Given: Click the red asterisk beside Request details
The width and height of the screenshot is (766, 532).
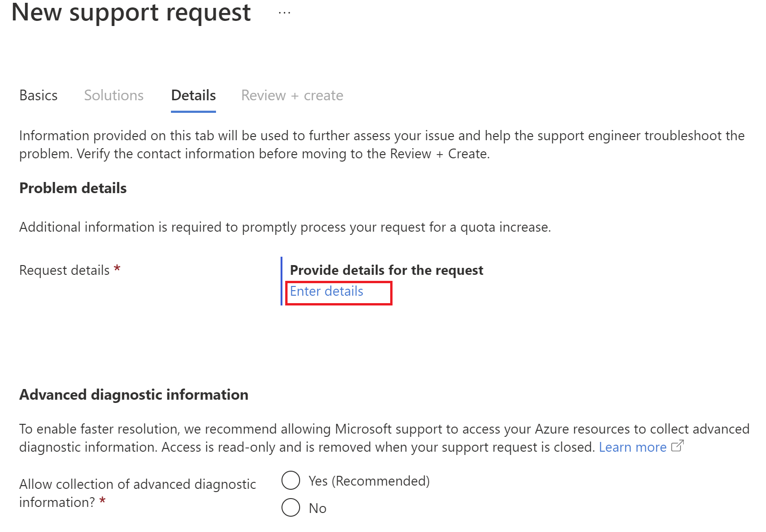Looking at the screenshot, I should coord(117,269).
